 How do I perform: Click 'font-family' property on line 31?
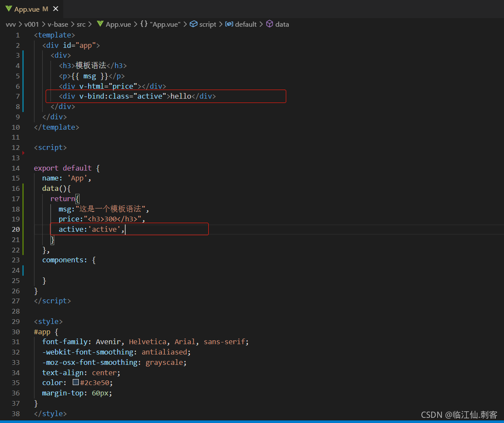pyautogui.click(x=65, y=342)
